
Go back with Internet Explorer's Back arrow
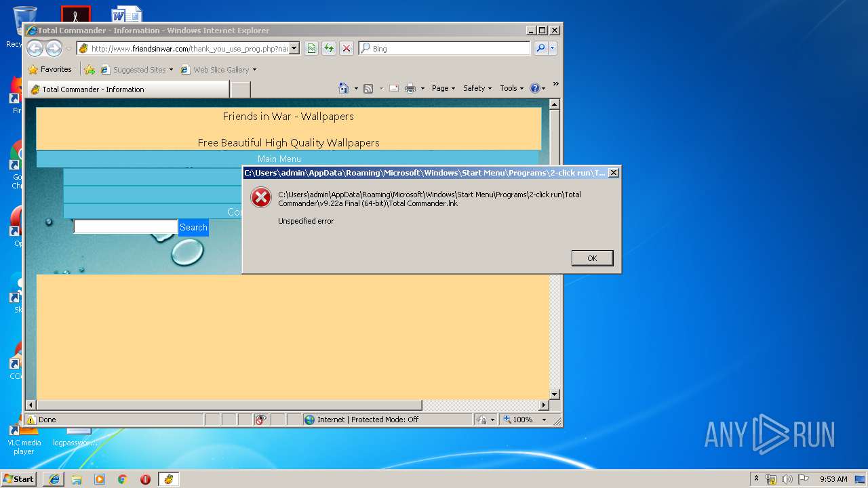point(35,48)
